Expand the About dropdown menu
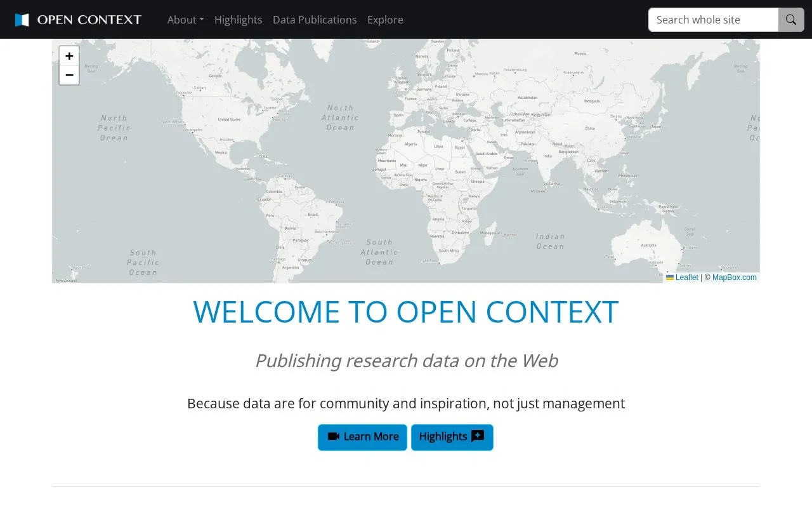The width and height of the screenshot is (812, 508). click(186, 20)
